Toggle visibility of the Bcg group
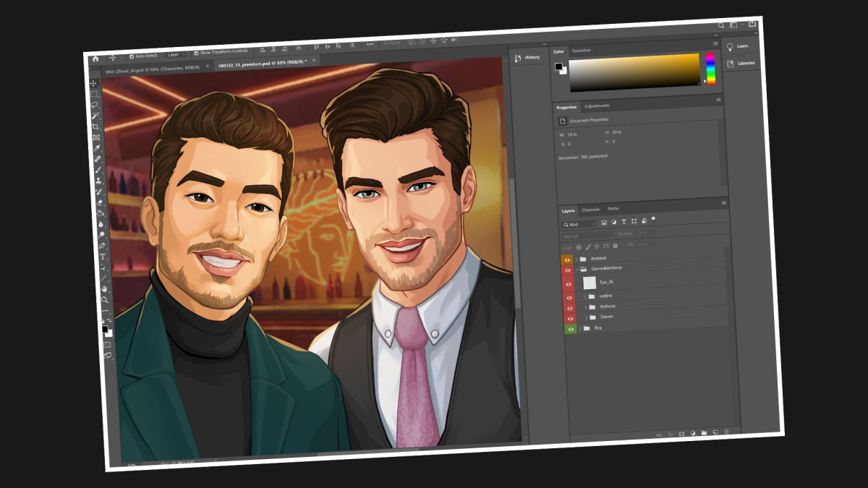This screenshot has width=868, height=488. tap(571, 329)
